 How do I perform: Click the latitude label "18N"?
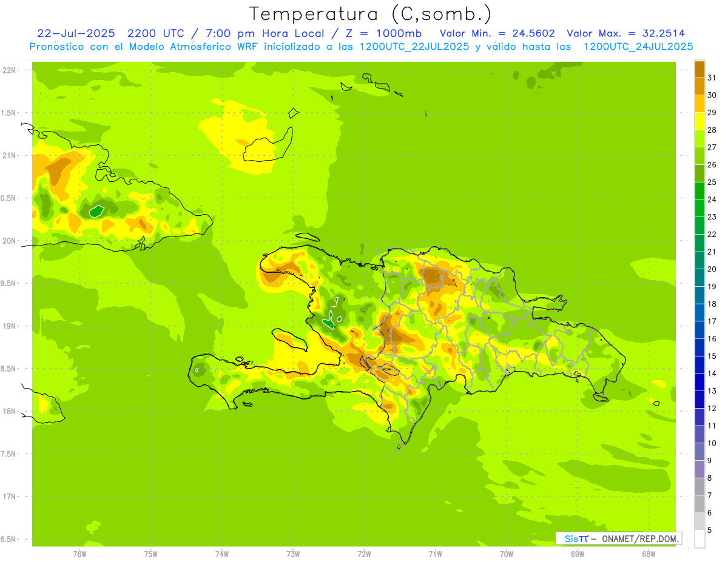(x=9, y=412)
